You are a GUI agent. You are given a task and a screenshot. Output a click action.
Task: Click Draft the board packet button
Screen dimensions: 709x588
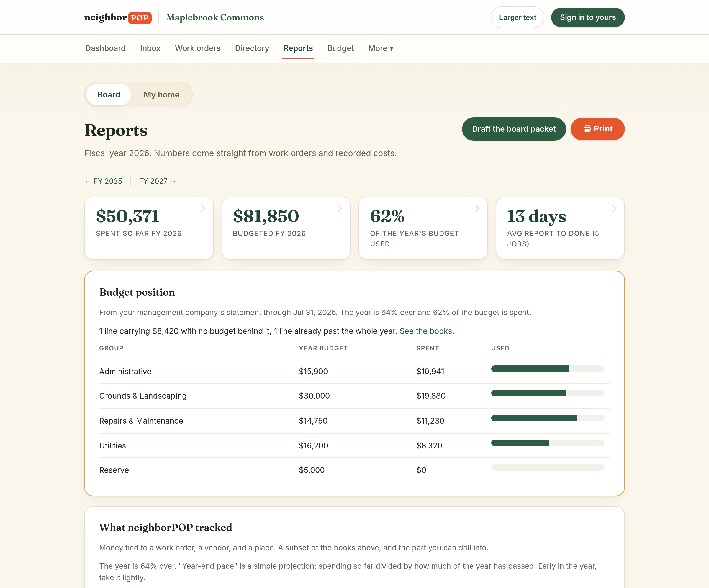pyautogui.click(x=513, y=129)
